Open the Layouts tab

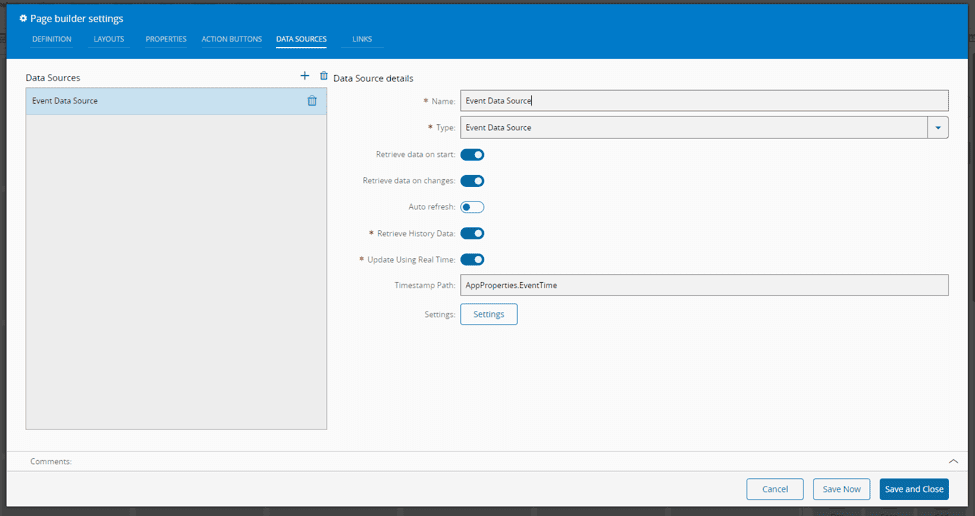click(x=109, y=40)
